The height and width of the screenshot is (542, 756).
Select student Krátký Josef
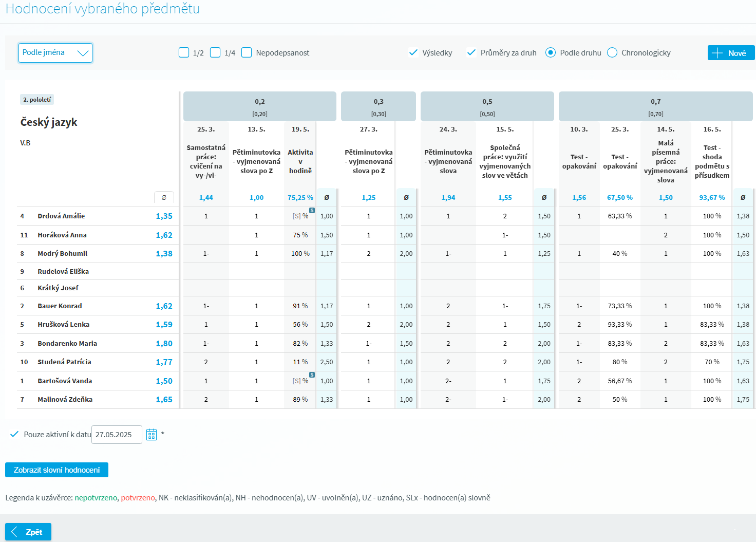click(x=58, y=288)
